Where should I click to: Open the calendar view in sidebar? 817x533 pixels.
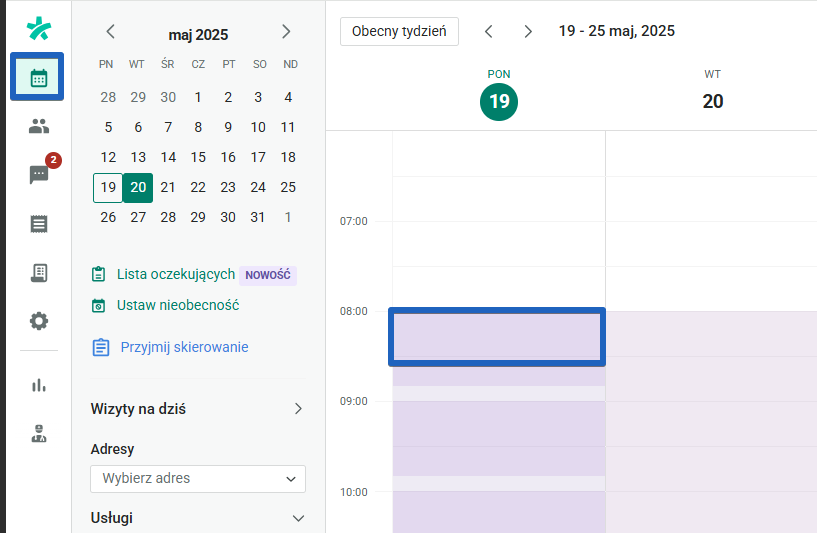pos(38,77)
